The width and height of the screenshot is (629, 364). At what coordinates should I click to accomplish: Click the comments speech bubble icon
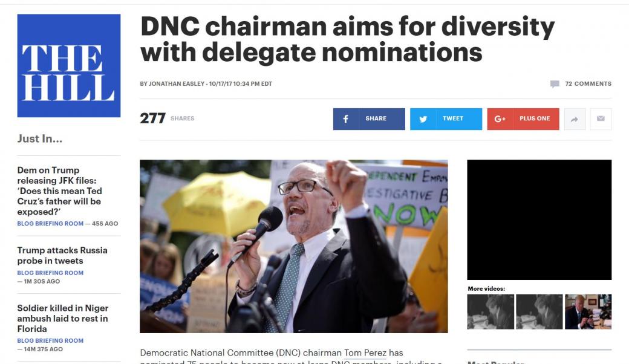[x=555, y=84]
